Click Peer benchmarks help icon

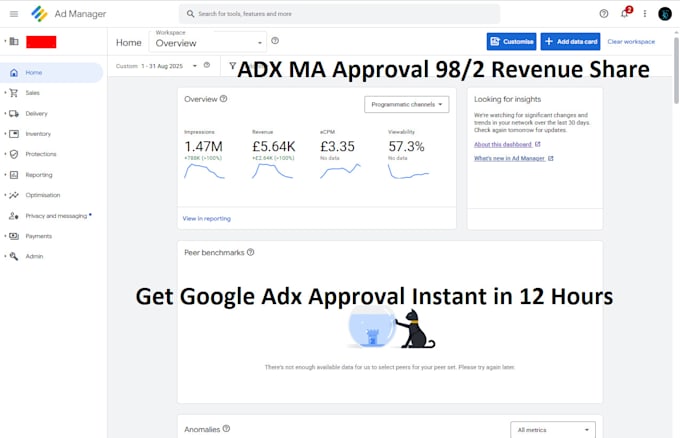click(250, 252)
